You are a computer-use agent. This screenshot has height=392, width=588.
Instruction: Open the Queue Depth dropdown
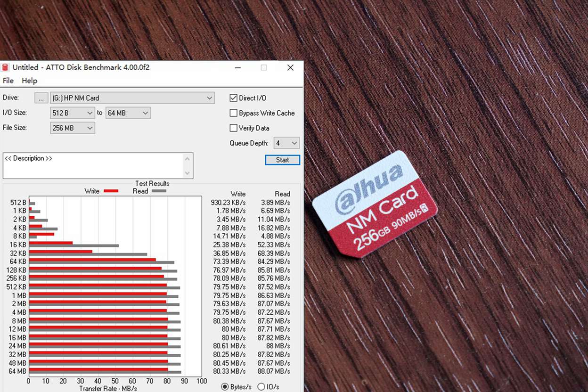(x=286, y=143)
